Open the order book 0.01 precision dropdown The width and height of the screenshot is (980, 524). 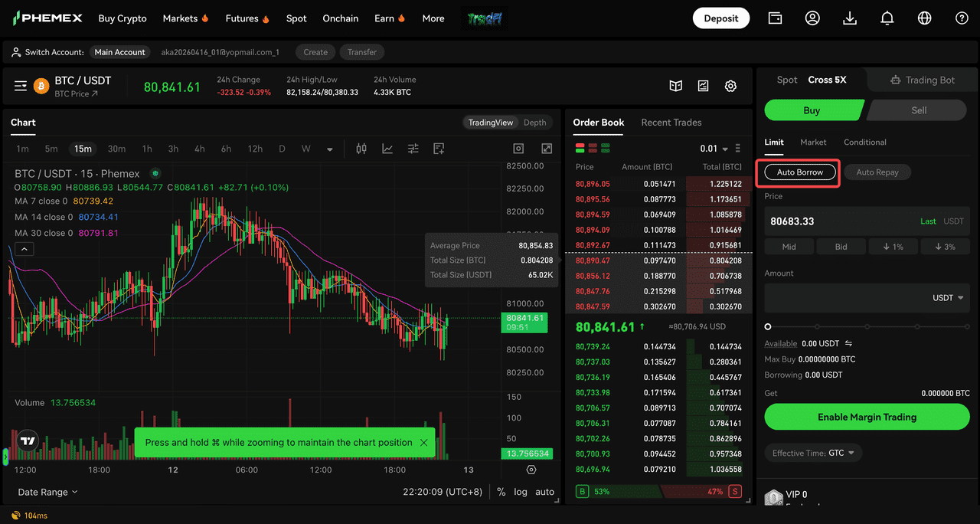pos(714,149)
